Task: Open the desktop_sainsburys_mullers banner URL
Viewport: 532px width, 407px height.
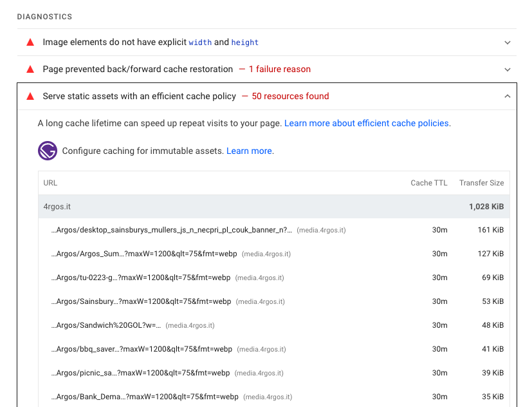Action: (172, 230)
